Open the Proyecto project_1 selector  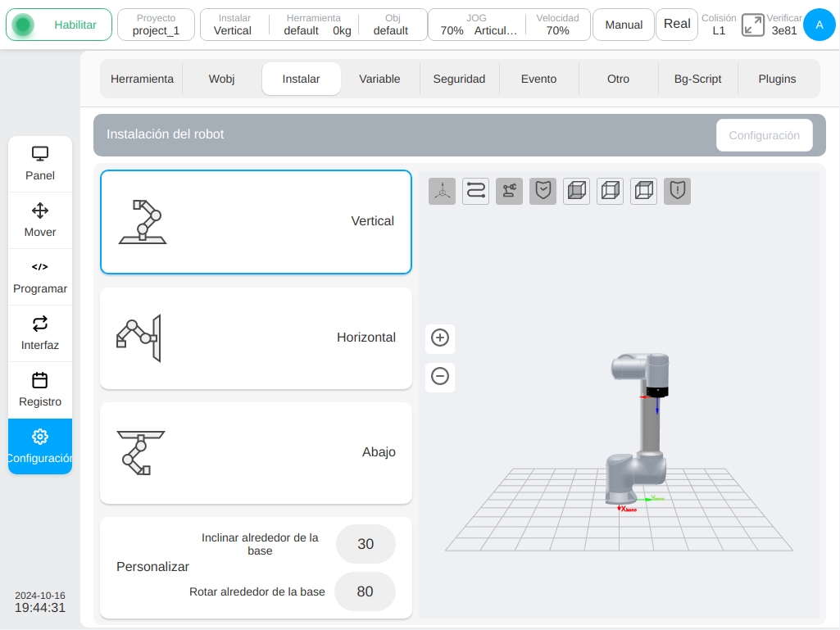(x=156, y=25)
